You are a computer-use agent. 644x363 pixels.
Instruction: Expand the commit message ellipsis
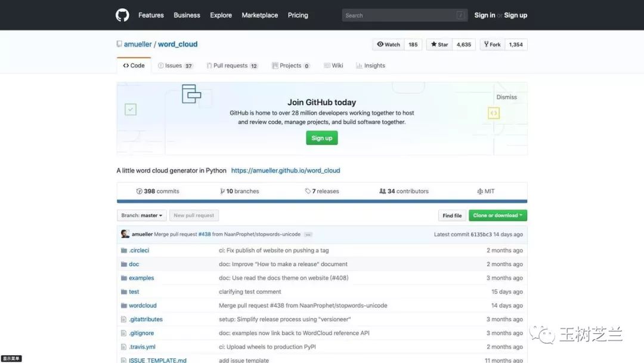(308, 234)
